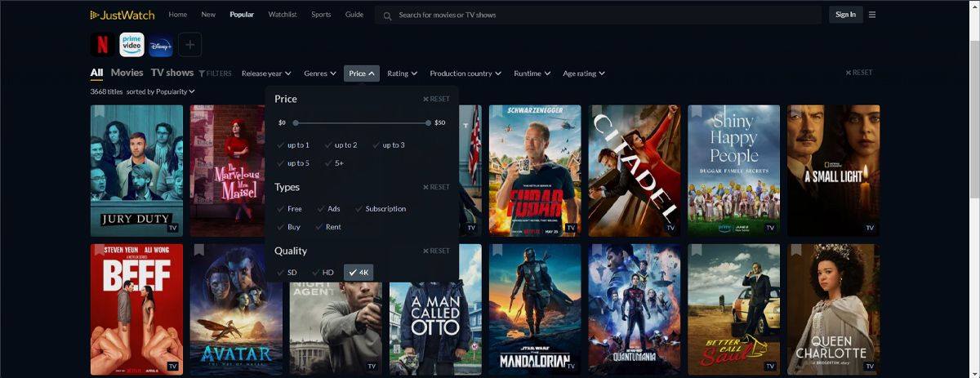Switch to the TV shows tab
This screenshot has height=378, width=980.
click(172, 73)
